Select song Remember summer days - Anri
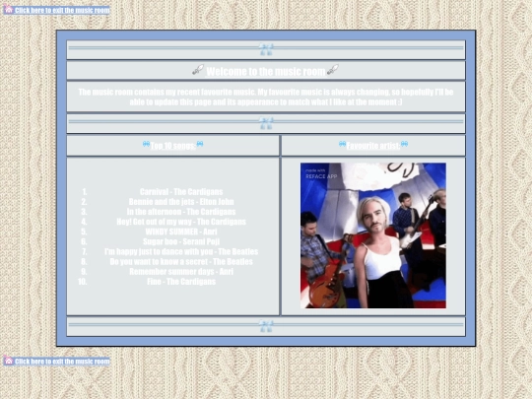The height and width of the screenshot is (399, 532). 181,272
